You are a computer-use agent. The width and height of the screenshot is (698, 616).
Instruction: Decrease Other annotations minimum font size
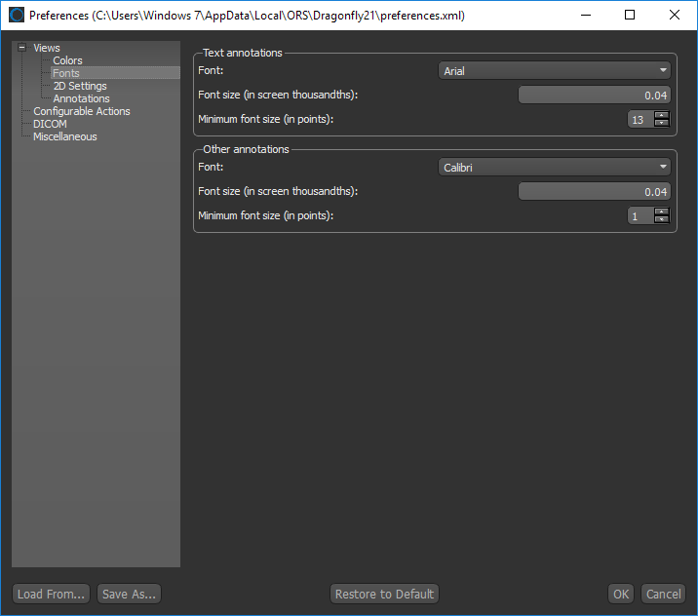(x=662, y=219)
